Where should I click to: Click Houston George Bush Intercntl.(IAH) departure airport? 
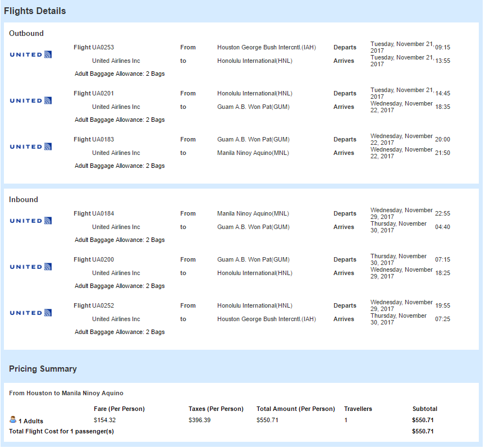267,47
